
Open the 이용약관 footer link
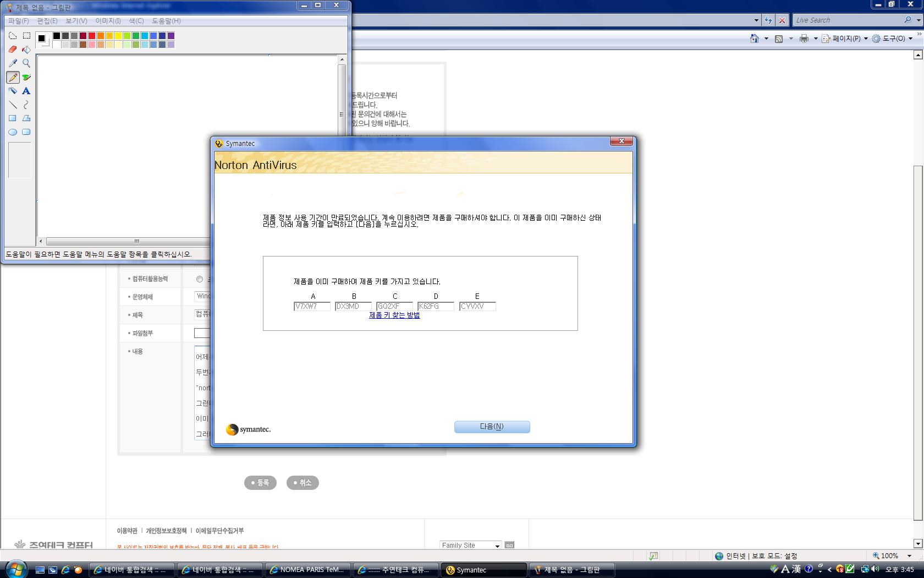[x=127, y=531]
